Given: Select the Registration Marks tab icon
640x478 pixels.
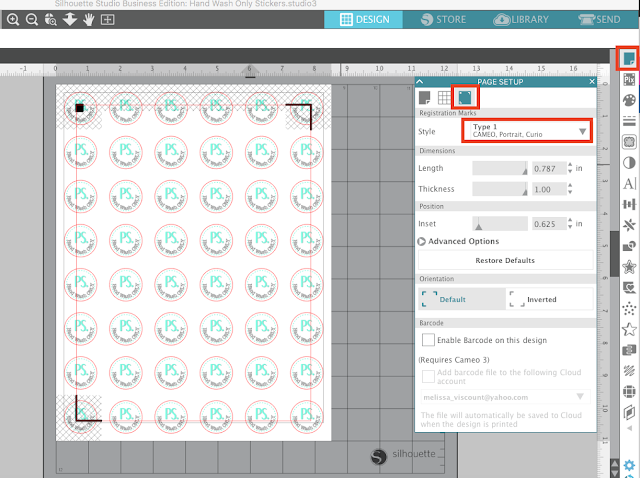Looking at the screenshot, I should 465,98.
